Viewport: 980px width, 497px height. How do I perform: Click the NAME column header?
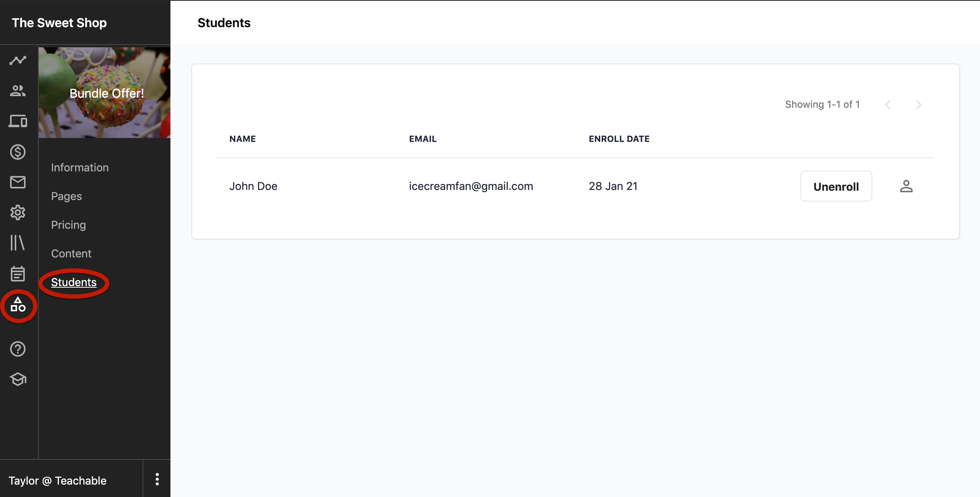(242, 139)
